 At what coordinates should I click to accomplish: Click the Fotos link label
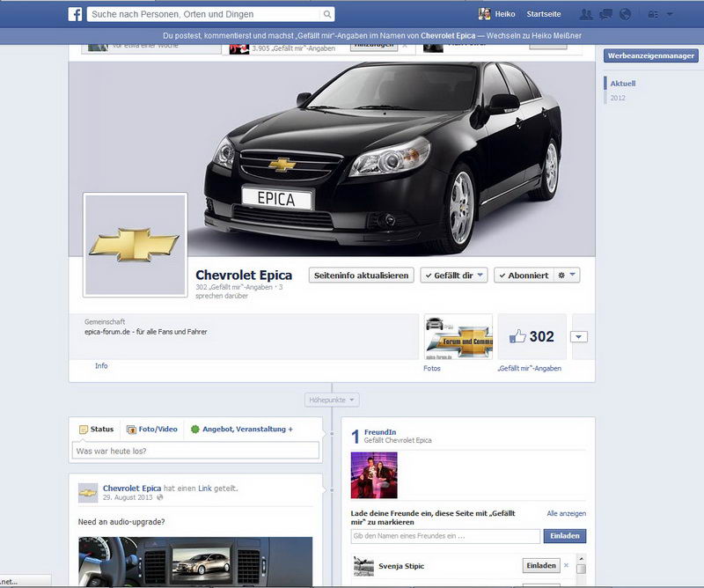click(x=432, y=368)
